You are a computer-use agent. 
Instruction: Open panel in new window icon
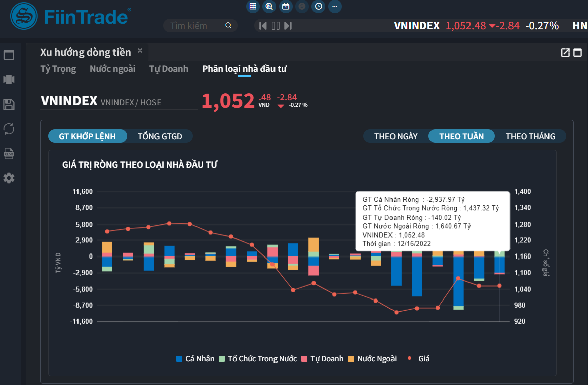565,52
